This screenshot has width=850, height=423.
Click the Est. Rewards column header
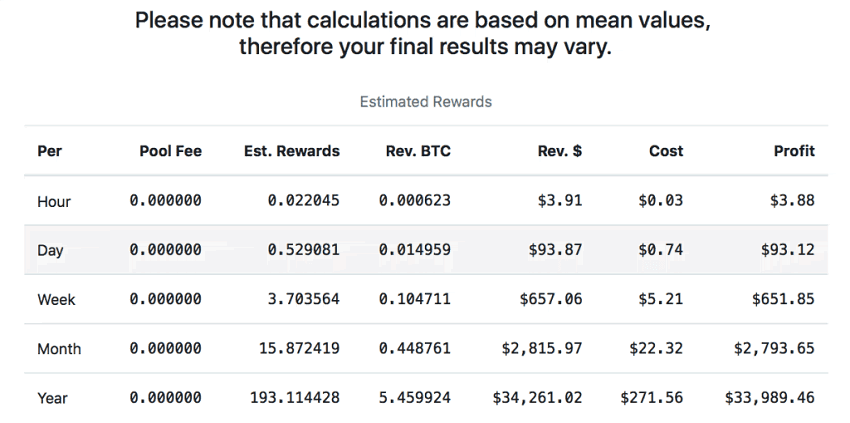(291, 151)
